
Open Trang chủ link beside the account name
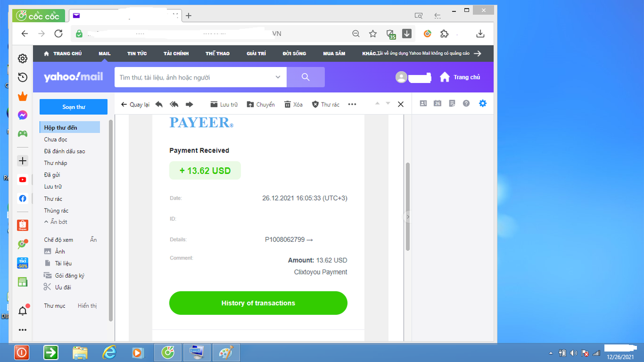pyautogui.click(x=460, y=77)
